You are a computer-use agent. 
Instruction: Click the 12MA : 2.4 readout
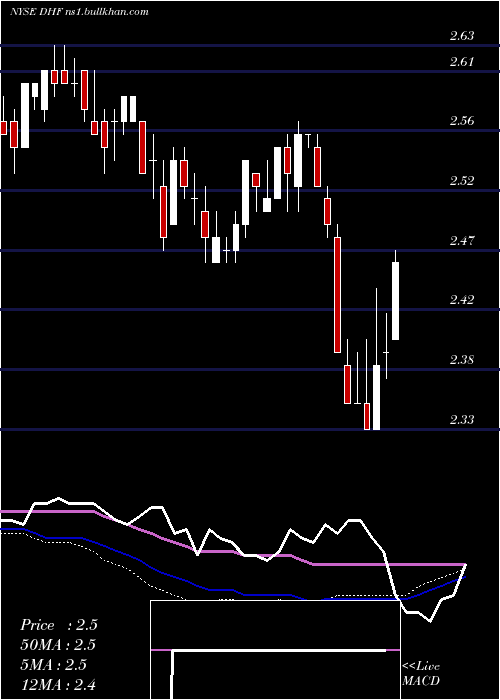pyautogui.click(x=58, y=684)
